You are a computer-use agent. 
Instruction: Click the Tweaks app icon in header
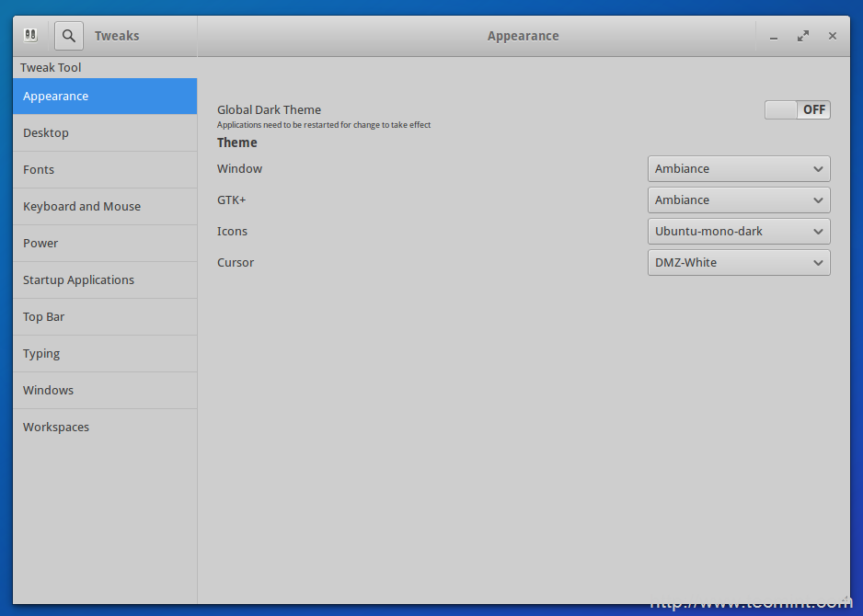(30, 35)
